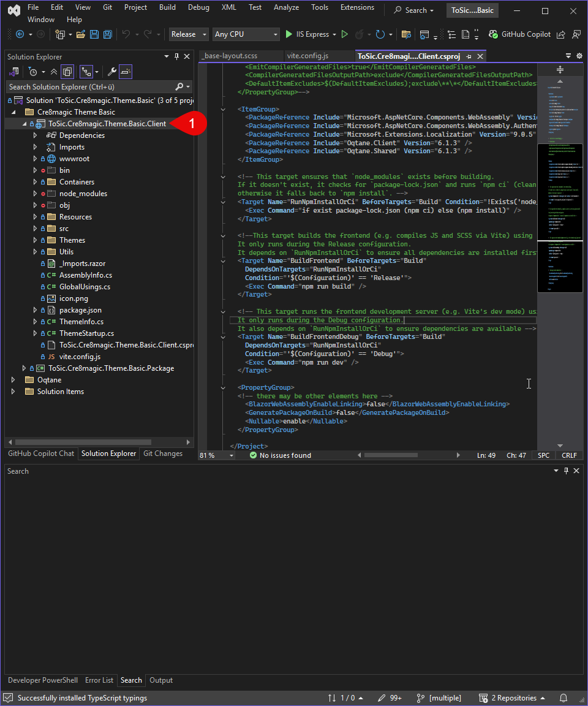Click the Open File folder icon
The width and height of the screenshot is (588, 706).
point(80,34)
